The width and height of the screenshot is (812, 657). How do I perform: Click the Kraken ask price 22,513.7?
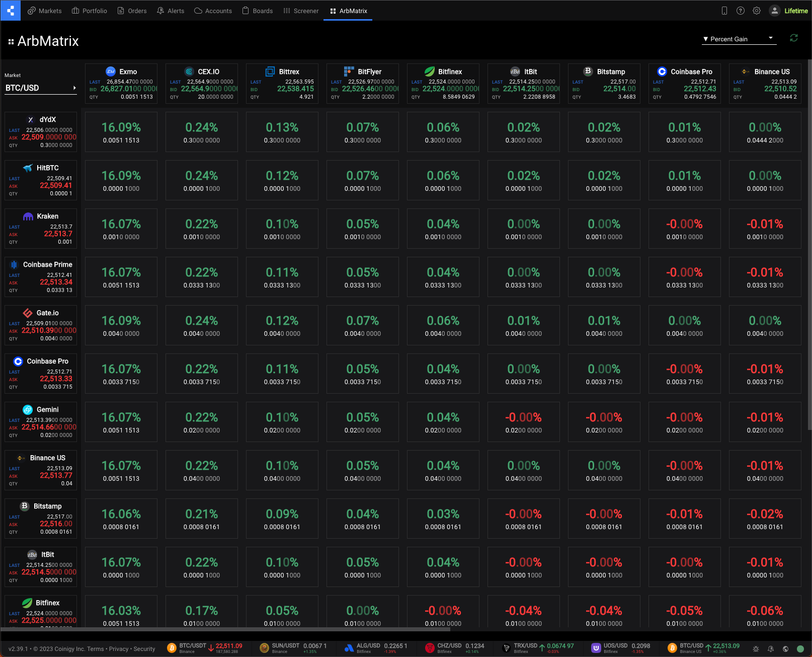coord(58,234)
